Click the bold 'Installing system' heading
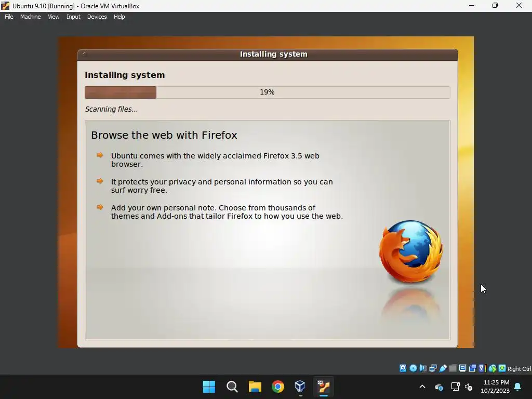 (x=125, y=75)
